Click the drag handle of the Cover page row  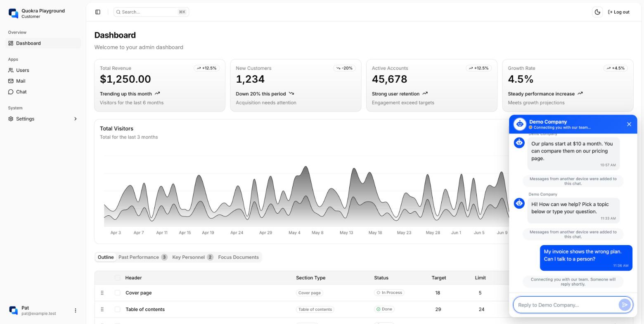pos(102,293)
